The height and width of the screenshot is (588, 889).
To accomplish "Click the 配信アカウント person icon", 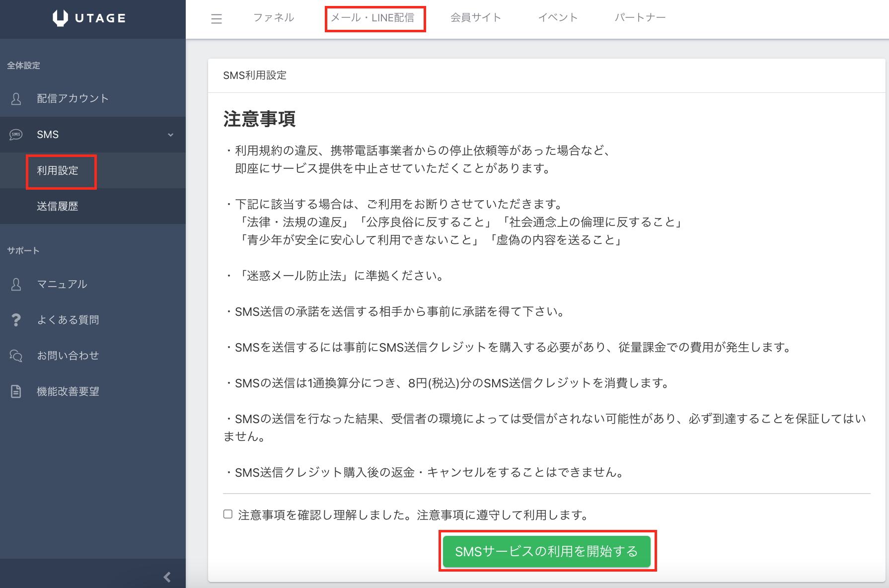I will [x=16, y=99].
